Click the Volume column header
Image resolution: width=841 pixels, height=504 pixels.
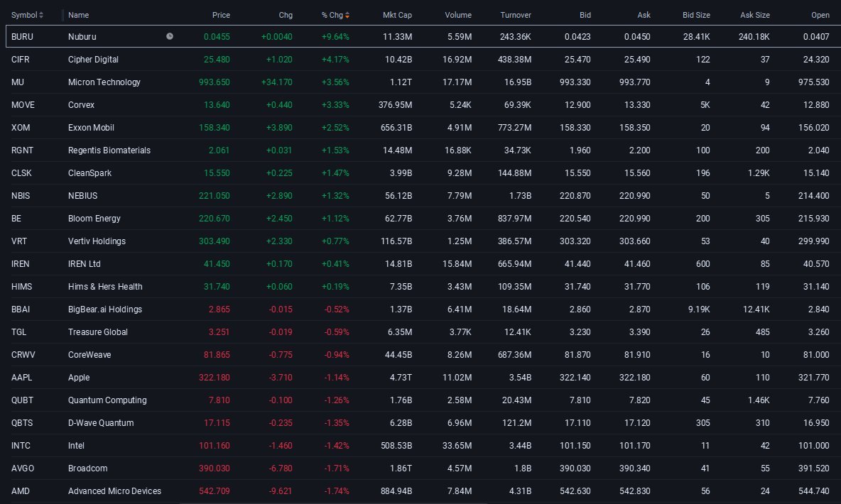click(458, 15)
